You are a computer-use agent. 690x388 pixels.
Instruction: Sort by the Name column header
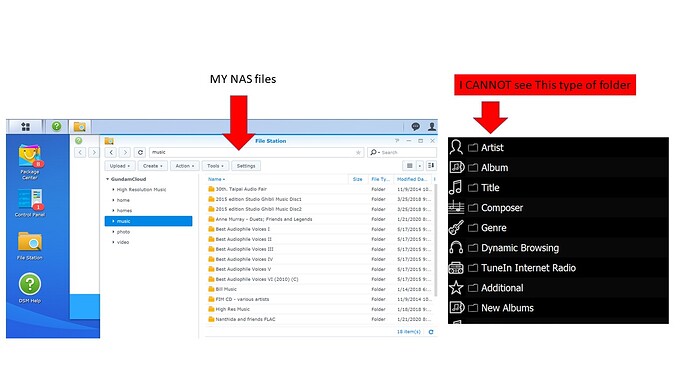tap(217, 179)
